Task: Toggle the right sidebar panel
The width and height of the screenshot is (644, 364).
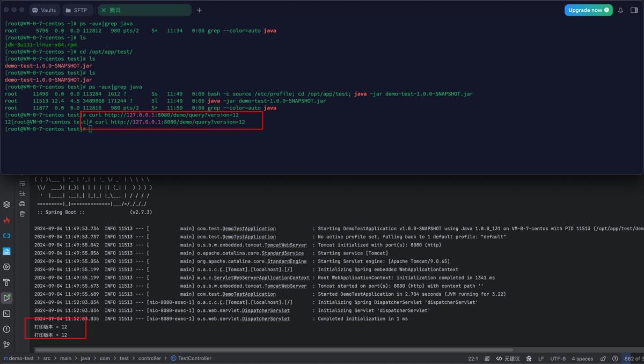Action: click(x=634, y=10)
